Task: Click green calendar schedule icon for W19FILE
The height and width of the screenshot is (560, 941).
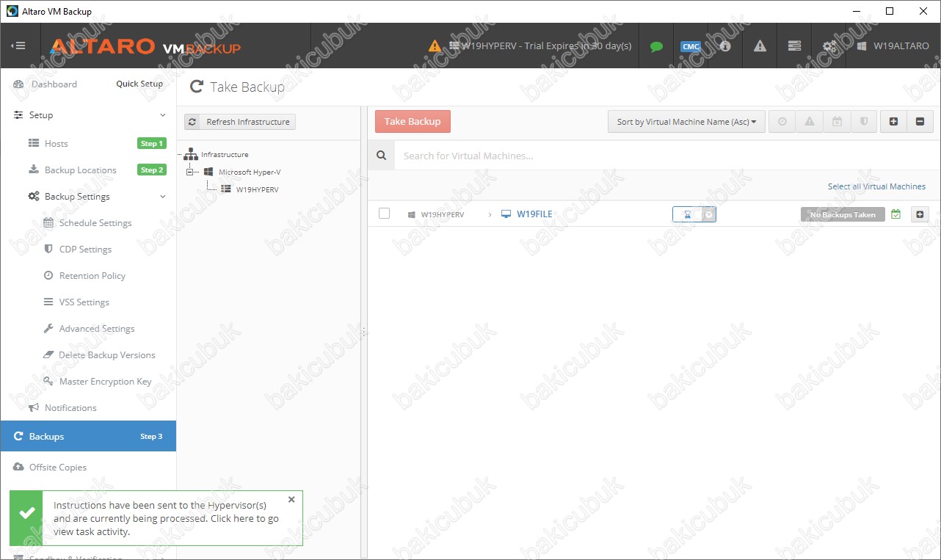Action: pyautogui.click(x=895, y=214)
